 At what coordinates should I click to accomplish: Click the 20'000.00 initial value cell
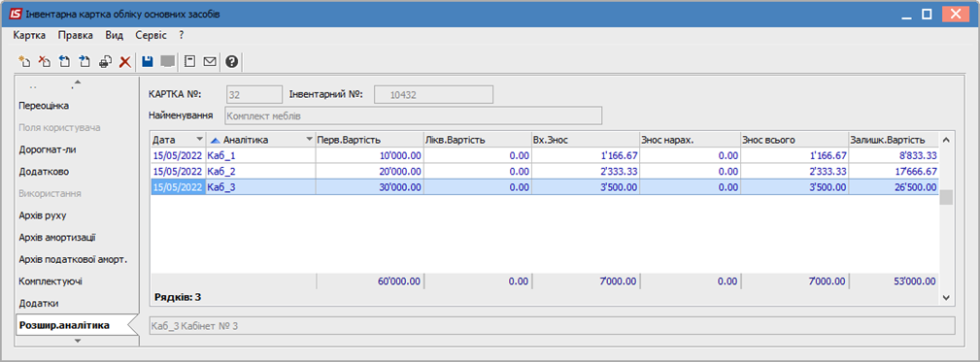click(x=369, y=171)
